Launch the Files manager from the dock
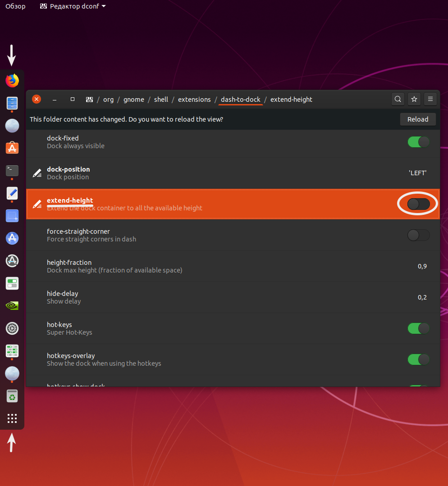The height and width of the screenshot is (486, 448). (12, 103)
